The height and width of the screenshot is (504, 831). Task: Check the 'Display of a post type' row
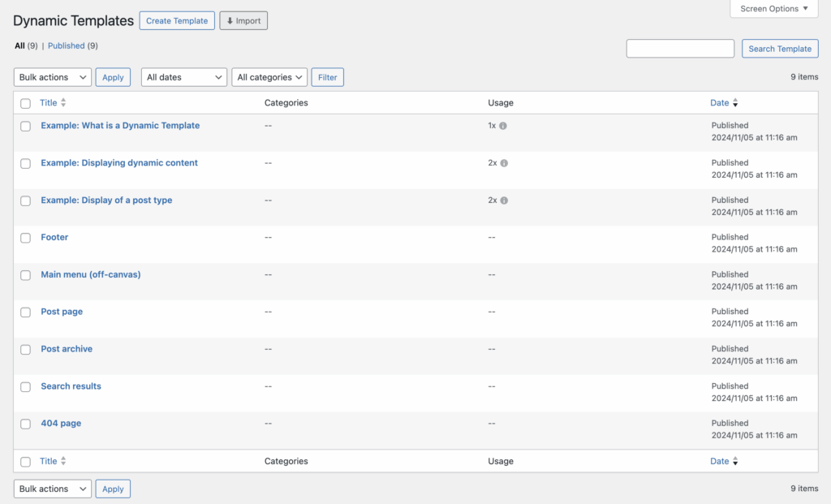(25, 200)
